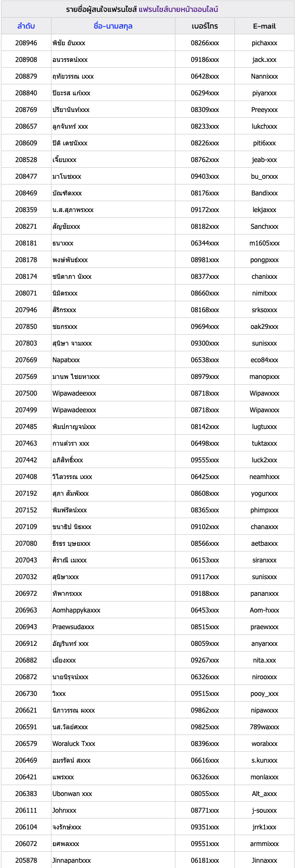Image resolution: width=295 pixels, height=868 pixels.
Task: Click the email m1605xxx
Action: point(264,243)
